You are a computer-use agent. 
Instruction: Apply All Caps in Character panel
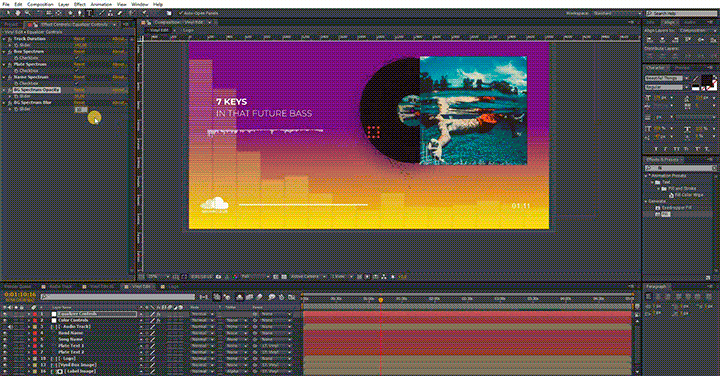pos(676,149)
